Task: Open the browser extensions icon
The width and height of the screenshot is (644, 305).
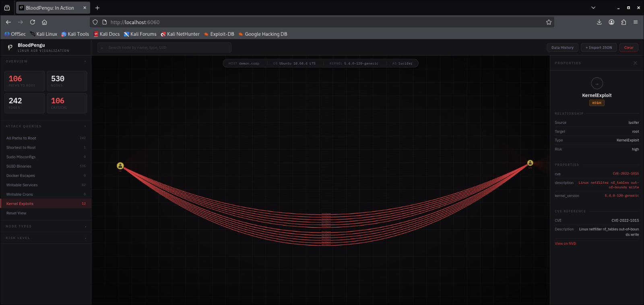Action: click(x=623, y=22)
